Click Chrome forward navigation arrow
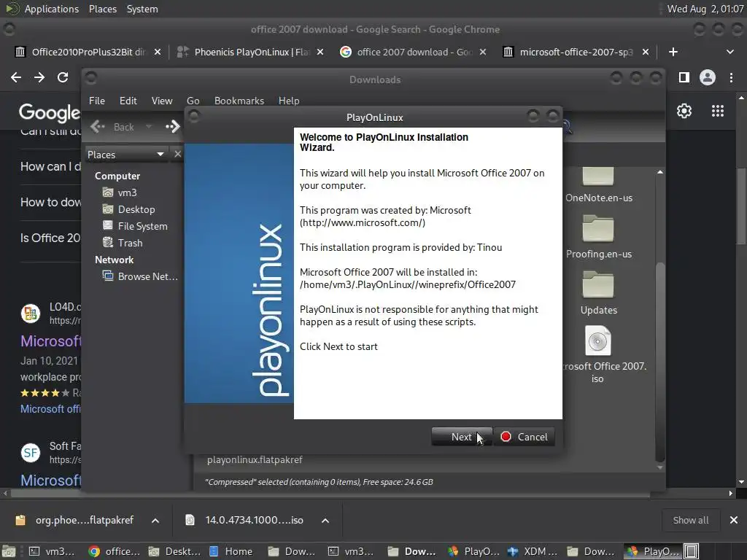This screenshot has width=747, height=560. click(39, 77)
